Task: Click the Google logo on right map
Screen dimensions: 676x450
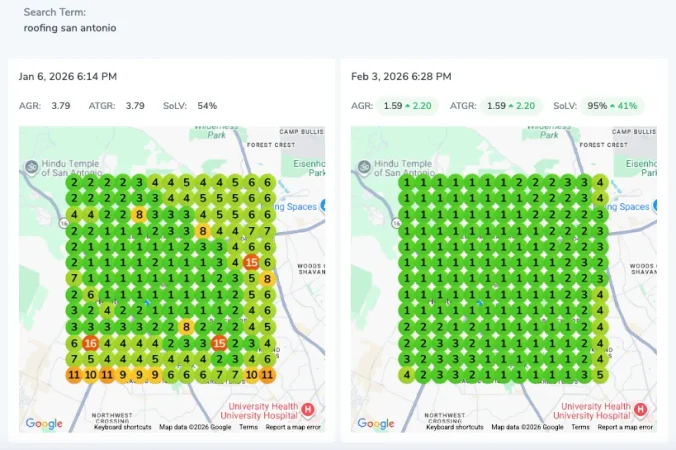Action: pyautogui.click(x=376, y=424)
